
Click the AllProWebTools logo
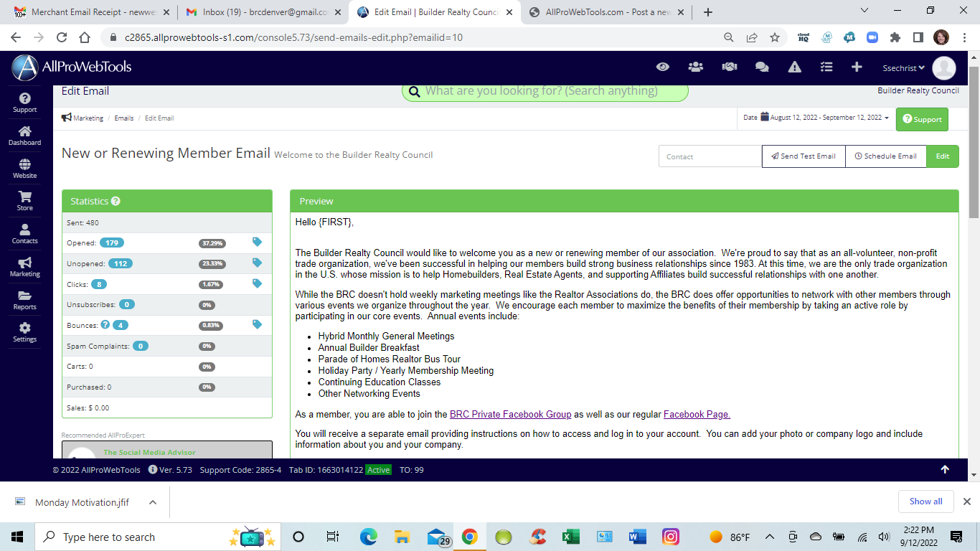click(x=72, y=67)
